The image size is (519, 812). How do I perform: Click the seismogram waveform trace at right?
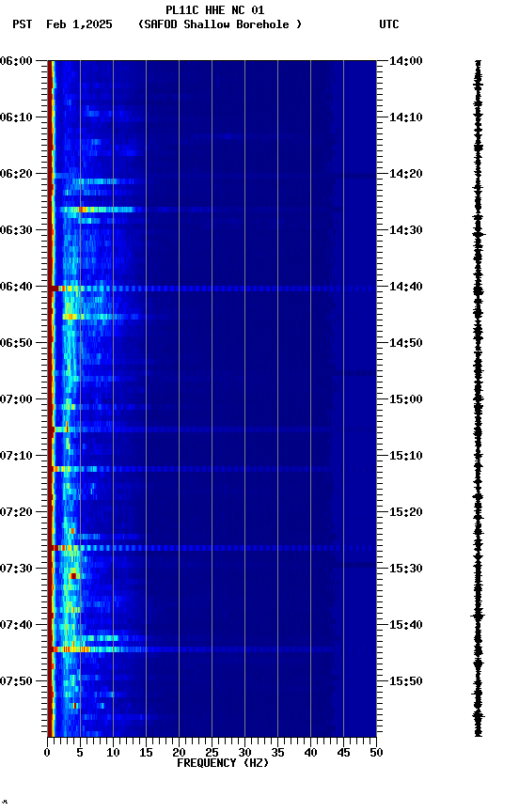pyautogui.click(x=478, y=398)
